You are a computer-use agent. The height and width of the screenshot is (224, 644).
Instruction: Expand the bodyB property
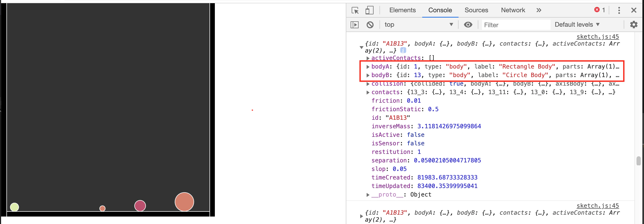pos(368,75)
